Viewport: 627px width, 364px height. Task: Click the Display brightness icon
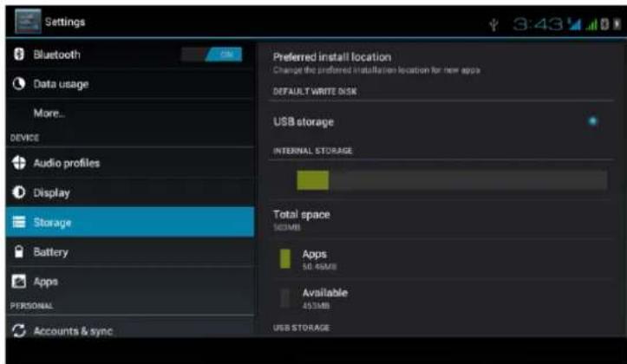[19, 192]
